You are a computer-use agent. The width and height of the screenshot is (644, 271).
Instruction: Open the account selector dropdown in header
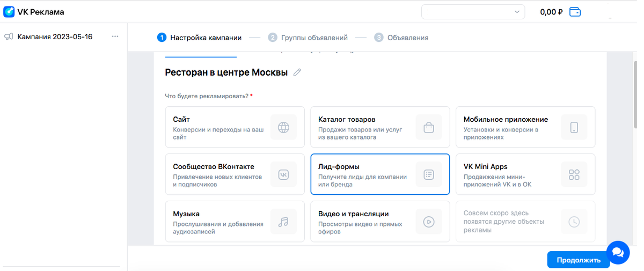click(x=473, y=12)
